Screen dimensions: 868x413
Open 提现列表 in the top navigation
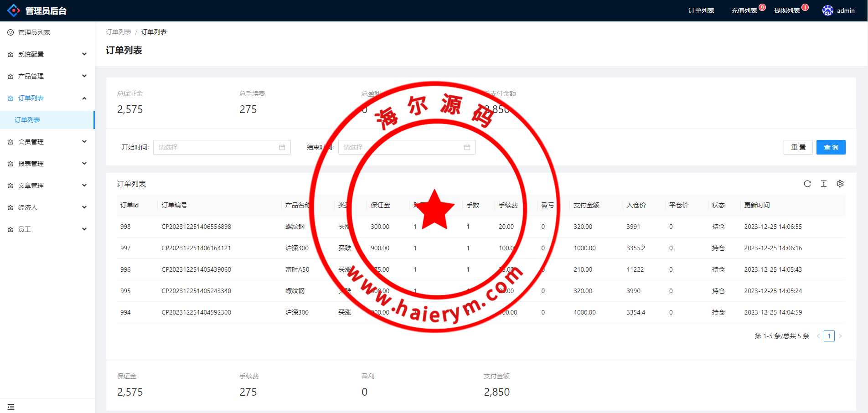click(787, 10)
